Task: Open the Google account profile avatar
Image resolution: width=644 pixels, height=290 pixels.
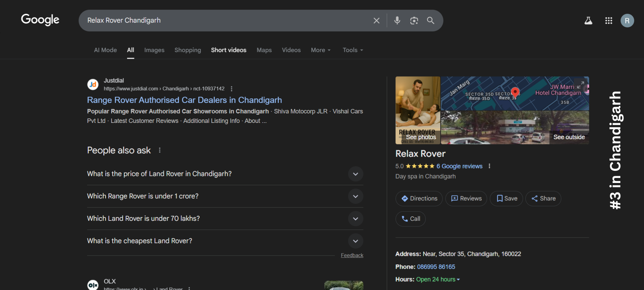Action: click(x=627, y=21)
